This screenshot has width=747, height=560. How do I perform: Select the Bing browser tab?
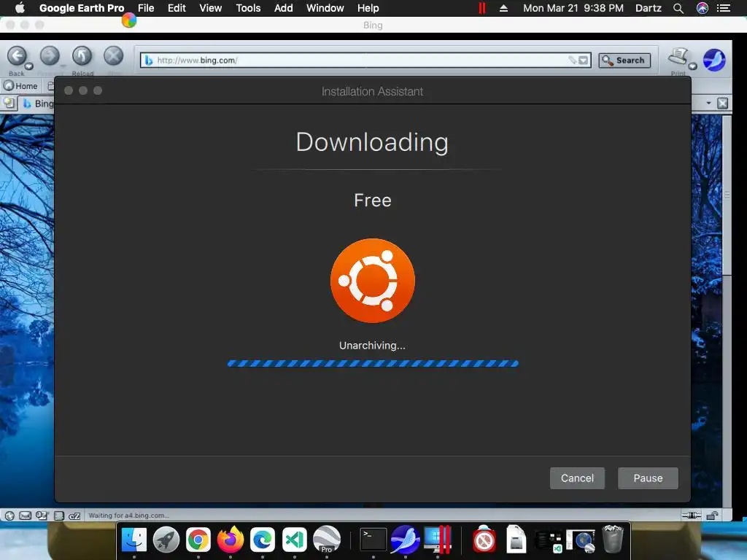tap(37, 104)
